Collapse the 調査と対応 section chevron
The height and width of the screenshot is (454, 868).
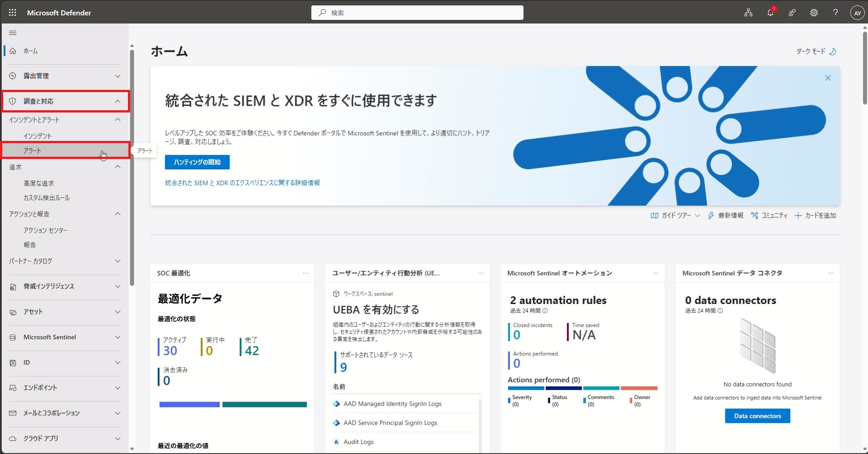tap(118, 101)
